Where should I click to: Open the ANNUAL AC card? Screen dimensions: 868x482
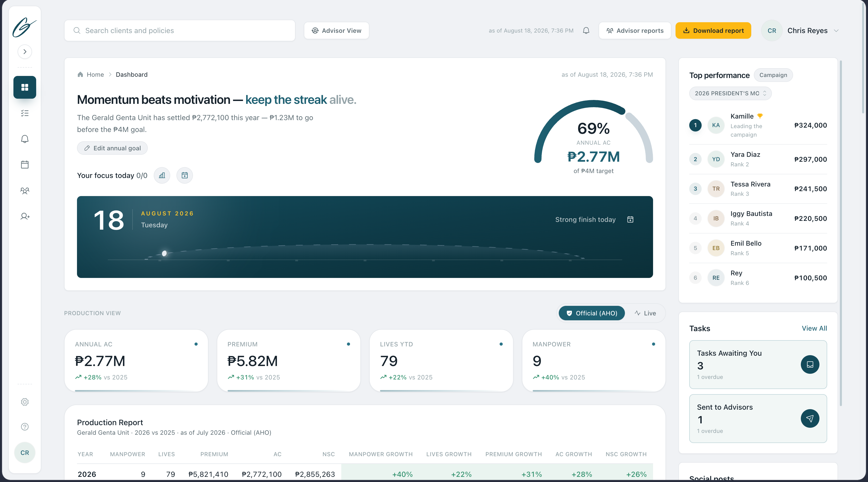(x=136, y=361)
